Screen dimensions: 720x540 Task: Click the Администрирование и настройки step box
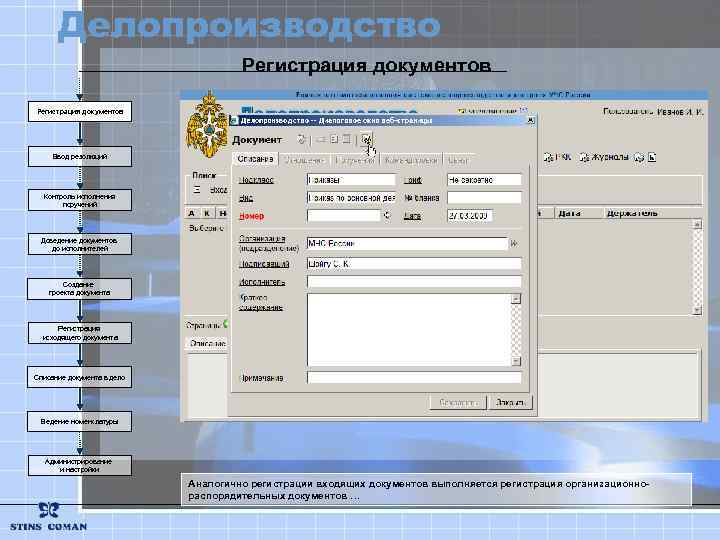(80, 465)
